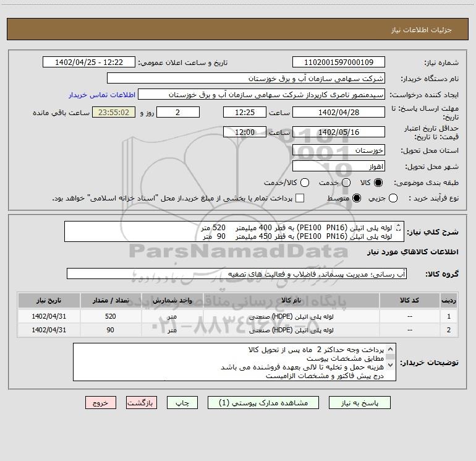476x461 pixels.
Task: Click quantity cell 520 in row 1
Action: click(111, 316)
